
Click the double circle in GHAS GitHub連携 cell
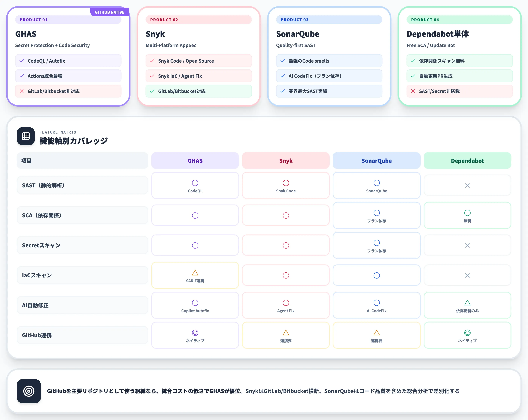(x=195, y=333)
